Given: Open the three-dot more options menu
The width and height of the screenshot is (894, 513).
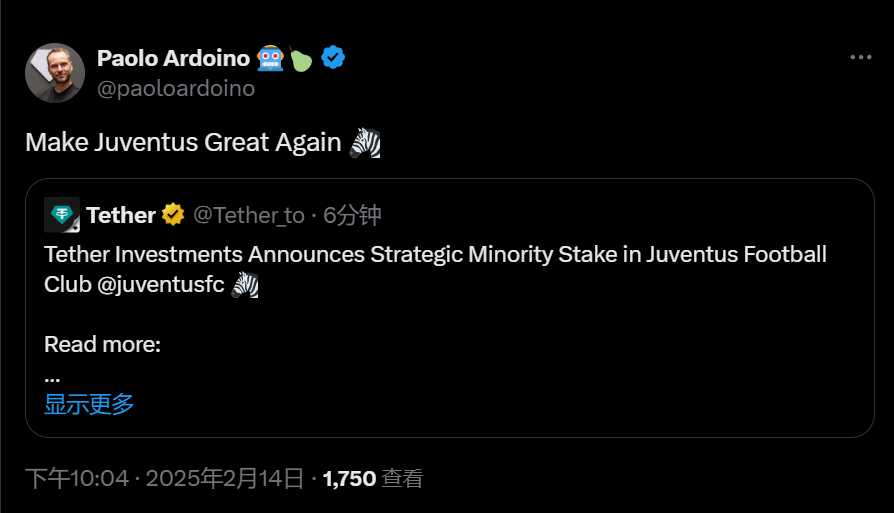Looking at the screenshot, I should coord(860,58).
